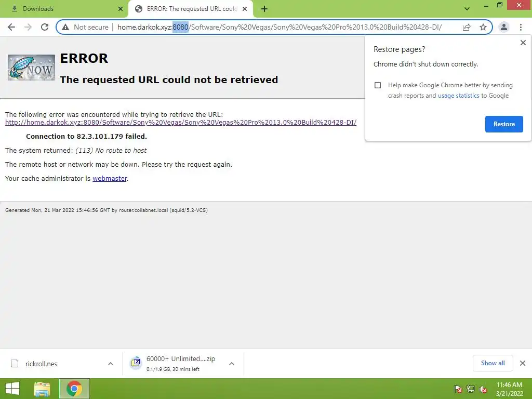Close the ERROR tab

click(245, 9)
